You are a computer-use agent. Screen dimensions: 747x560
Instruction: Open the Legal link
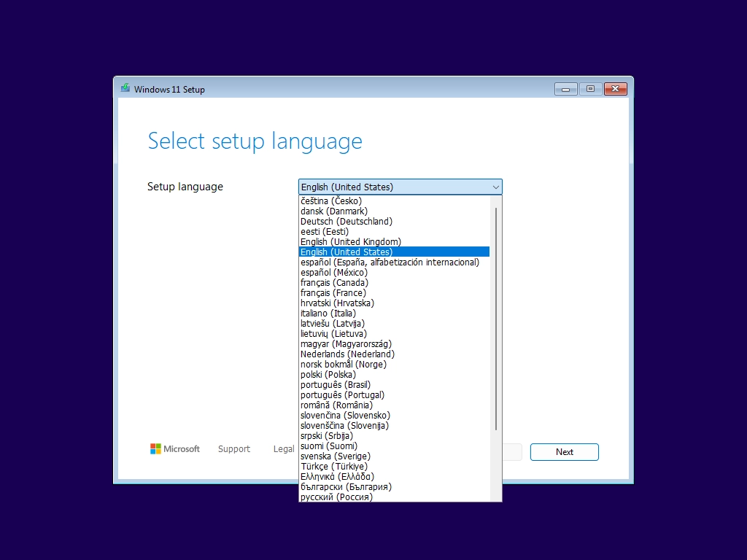[x=284, y=449]
